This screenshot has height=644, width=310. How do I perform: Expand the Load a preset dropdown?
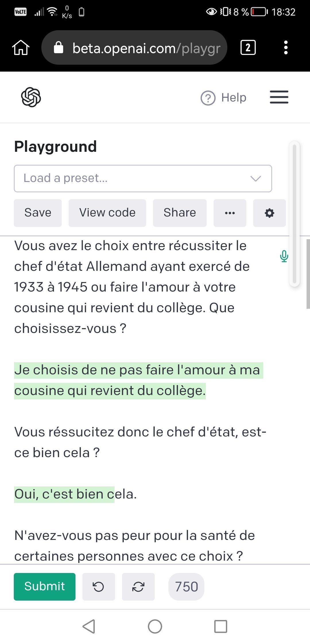pos(143,179)
